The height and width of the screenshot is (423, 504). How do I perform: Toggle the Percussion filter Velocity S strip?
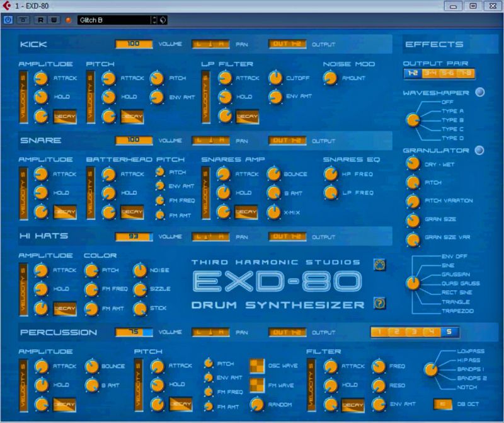pos(311,385)
